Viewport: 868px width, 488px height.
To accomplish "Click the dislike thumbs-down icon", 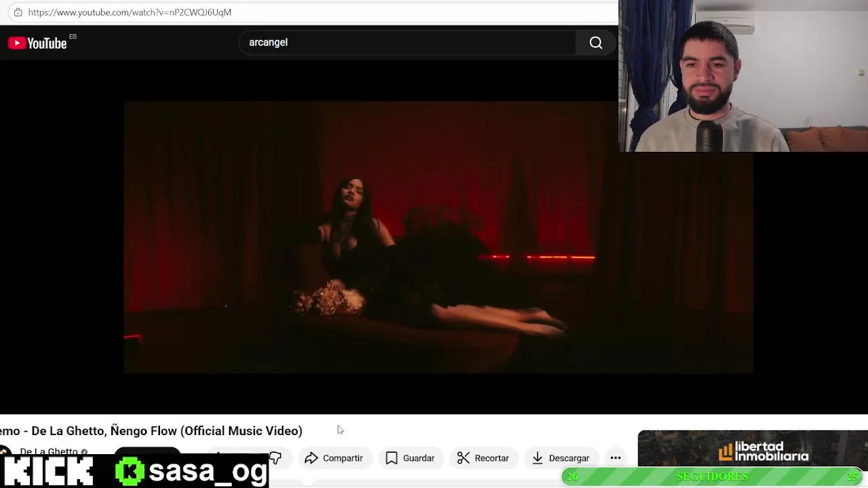I will tap(275, 458).
